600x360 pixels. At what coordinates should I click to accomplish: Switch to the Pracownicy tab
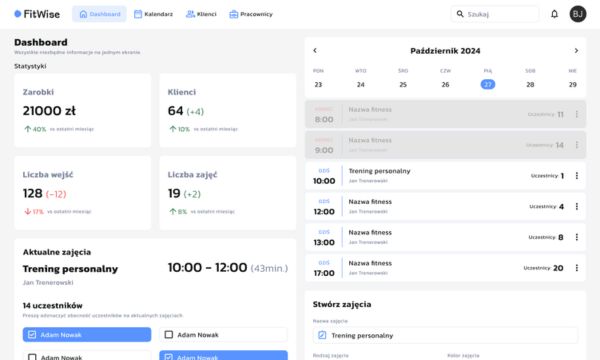tap(251, 14)
